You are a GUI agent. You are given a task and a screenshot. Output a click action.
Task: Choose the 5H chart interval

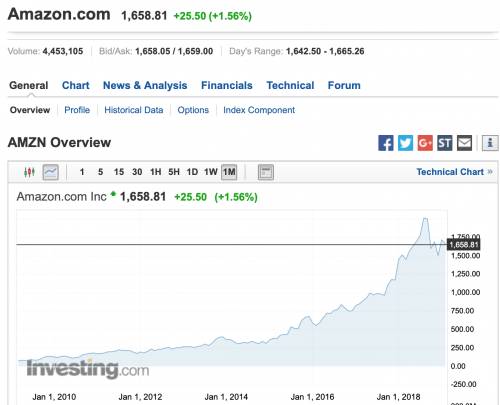(x=174, y=172)
